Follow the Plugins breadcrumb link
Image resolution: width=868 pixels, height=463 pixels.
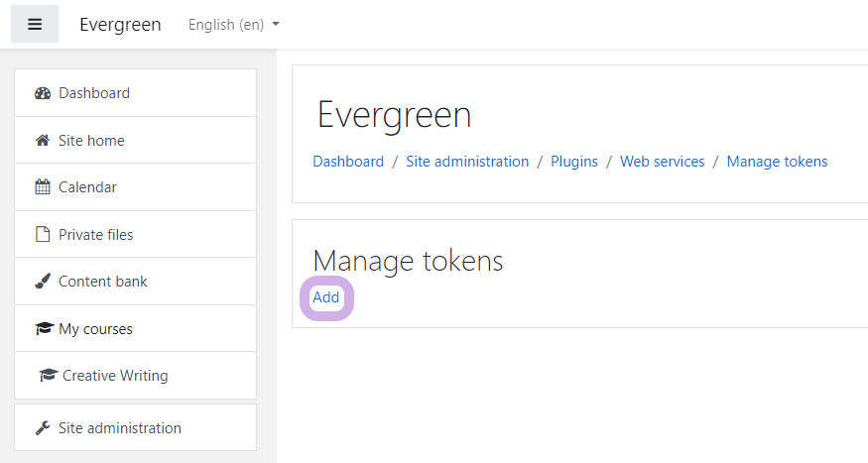574,162
